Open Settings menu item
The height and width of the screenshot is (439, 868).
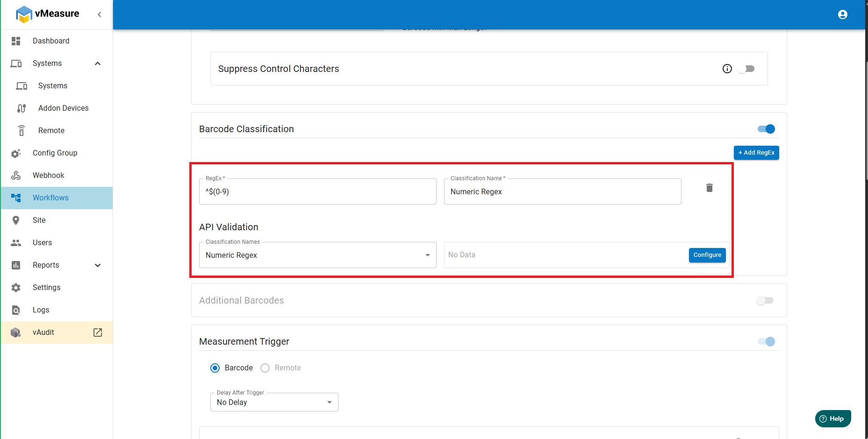point(57,288)
